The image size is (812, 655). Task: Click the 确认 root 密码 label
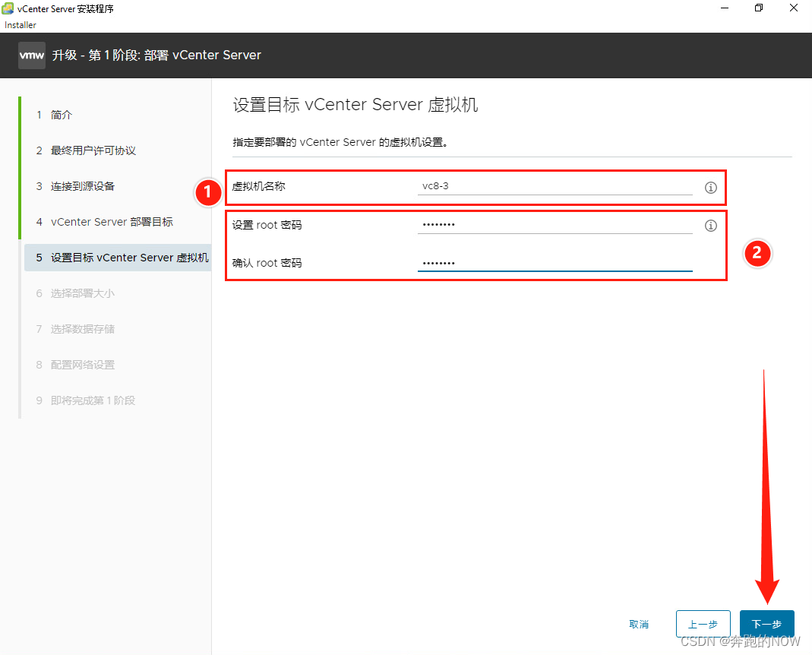coord(267,263)
